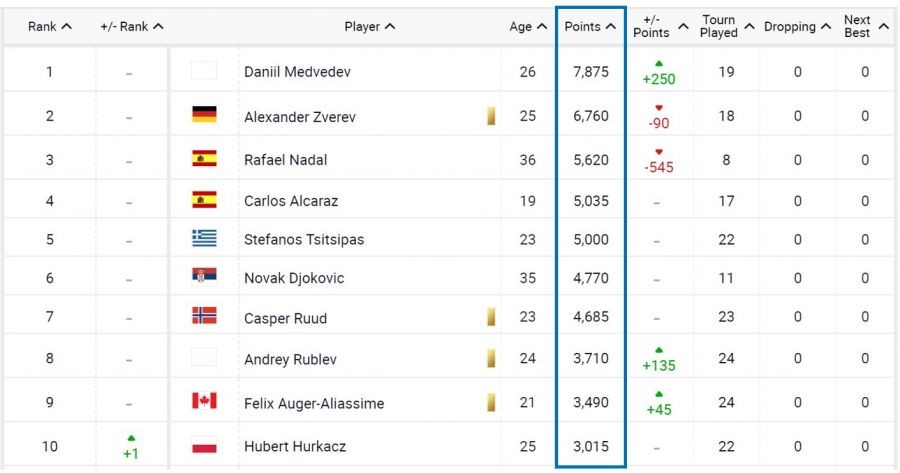Click the Spanish flag next to Rafael Nadal
Viewport: 900px width, 473px height.
(x=204, y=158)
